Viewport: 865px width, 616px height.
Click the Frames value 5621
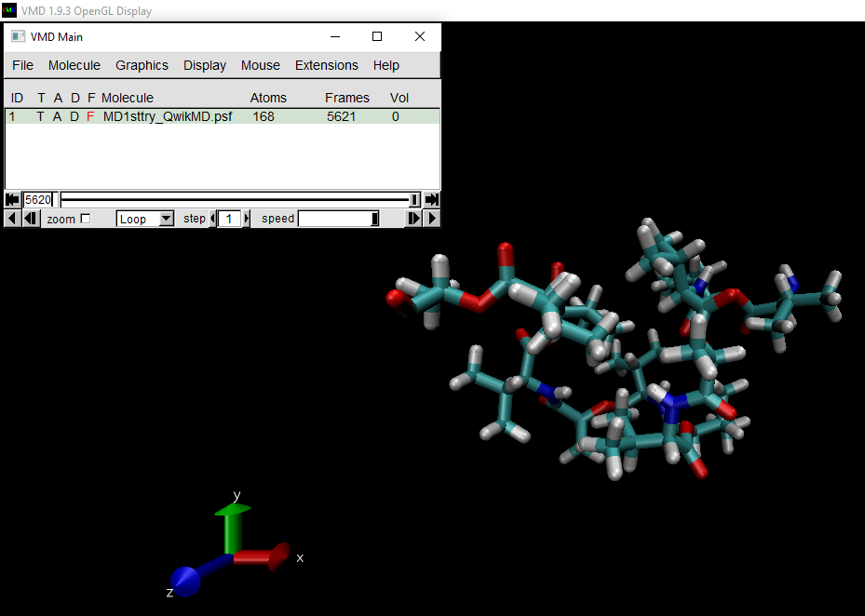[342, 116]
